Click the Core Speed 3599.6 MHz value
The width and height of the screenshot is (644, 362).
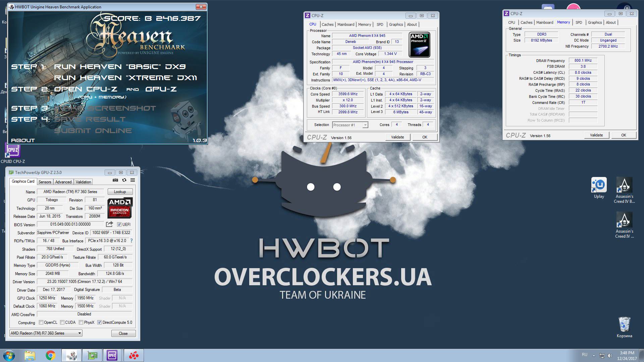tap(348, 94)
